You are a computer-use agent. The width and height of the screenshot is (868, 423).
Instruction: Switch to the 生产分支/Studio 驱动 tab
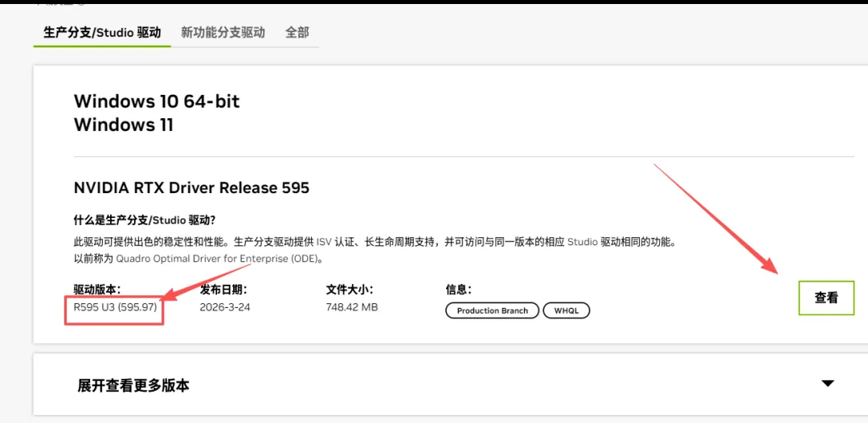[x=102, y=33]
